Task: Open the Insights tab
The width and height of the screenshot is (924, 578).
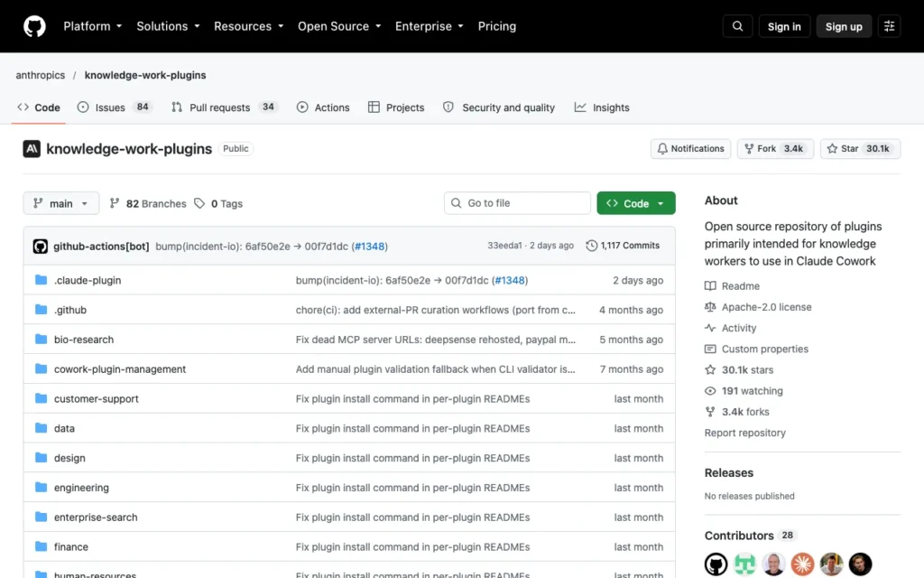Action: coord(602,107)
